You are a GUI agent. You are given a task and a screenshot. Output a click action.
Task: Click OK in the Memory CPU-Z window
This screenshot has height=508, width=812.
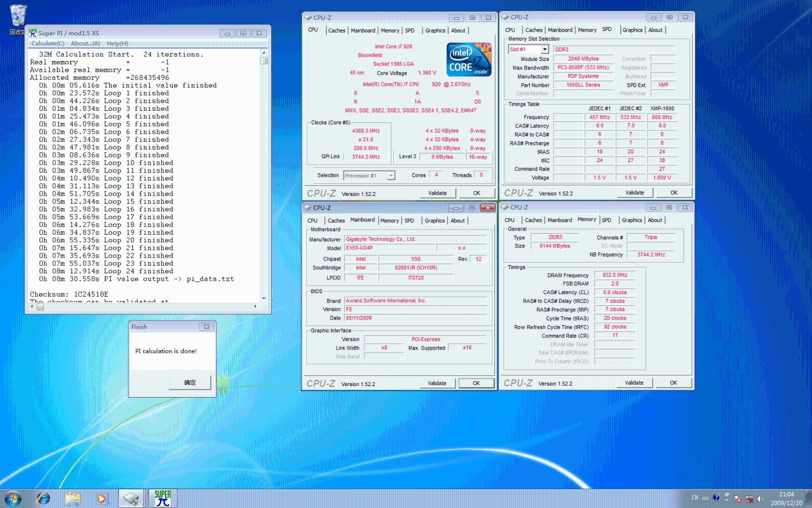[x=673, y=383]
